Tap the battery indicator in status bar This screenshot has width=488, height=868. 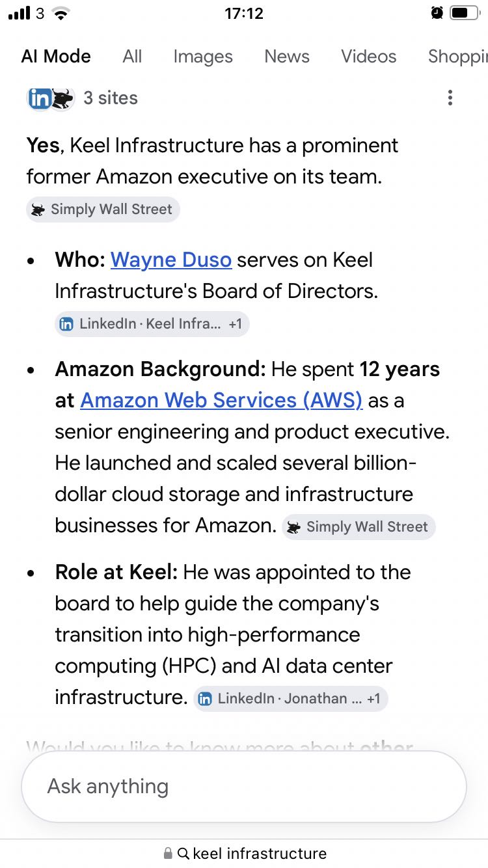point(465,13)
